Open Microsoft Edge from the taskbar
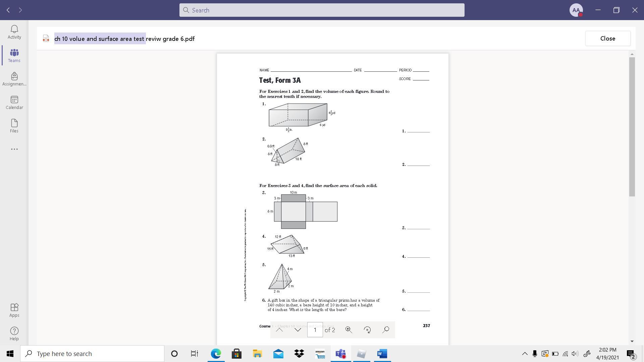 216,354
